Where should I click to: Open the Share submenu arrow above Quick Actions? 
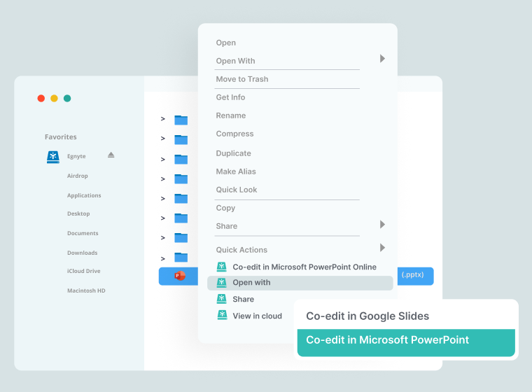tap(382, 225)
